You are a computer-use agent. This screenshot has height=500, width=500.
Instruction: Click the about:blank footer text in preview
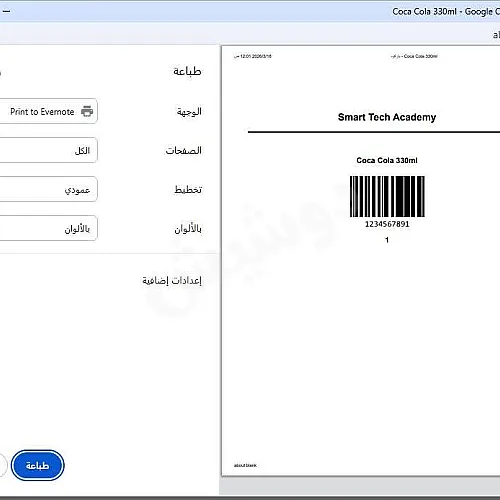245,465
